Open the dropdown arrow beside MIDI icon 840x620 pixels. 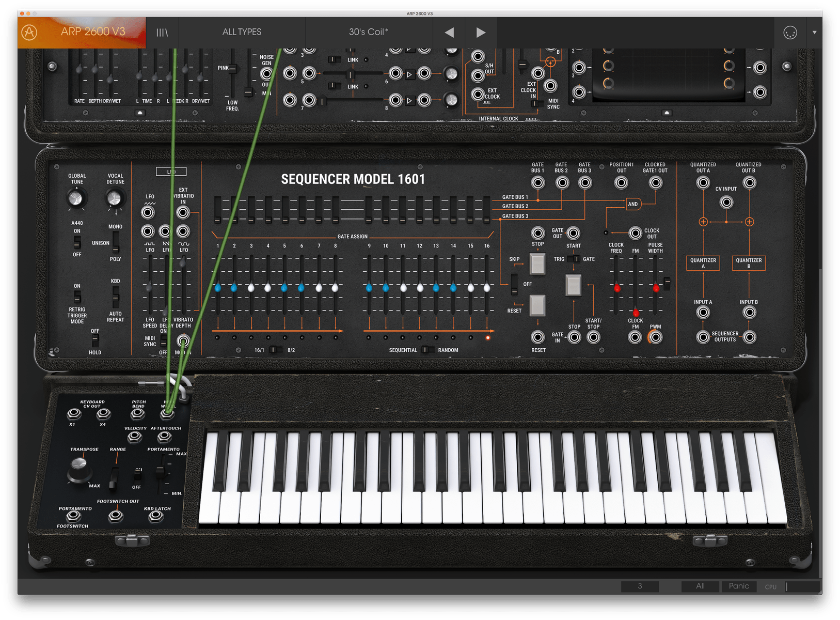[x=814, y=32]
